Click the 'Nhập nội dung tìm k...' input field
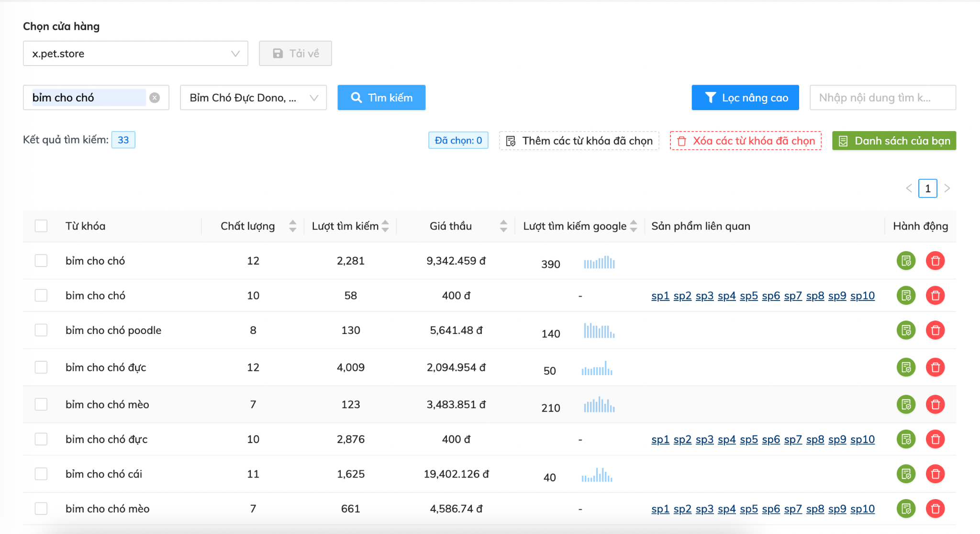980x534 pixels. [882, 98]
